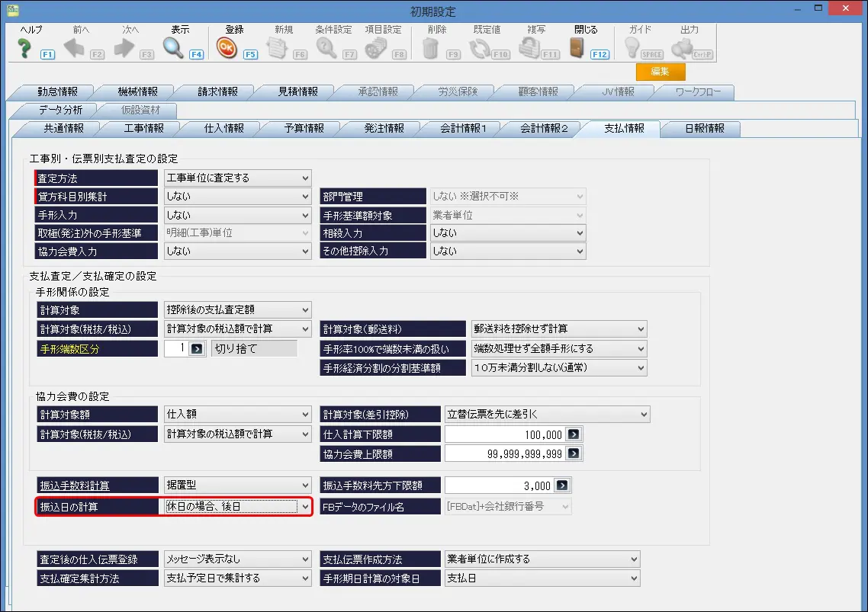The width and height of the screenshot is (868, 612).
Task: Expand the 手形経済分割の分割基準額 dropdown
Action: click(641, 367)
